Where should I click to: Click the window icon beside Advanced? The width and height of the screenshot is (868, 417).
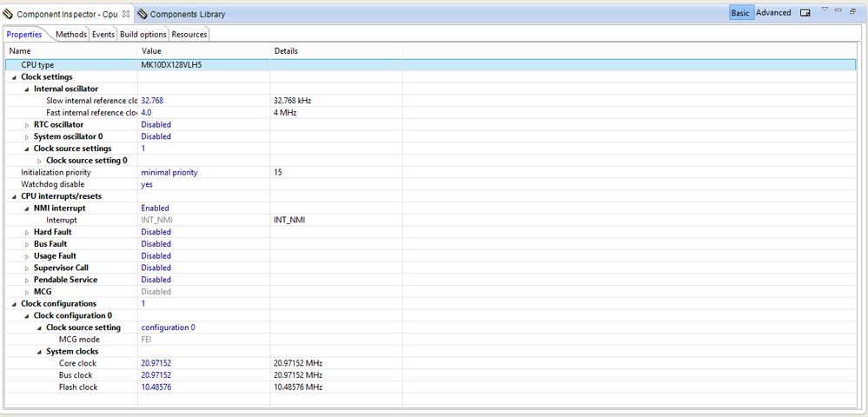pos(805,13)
